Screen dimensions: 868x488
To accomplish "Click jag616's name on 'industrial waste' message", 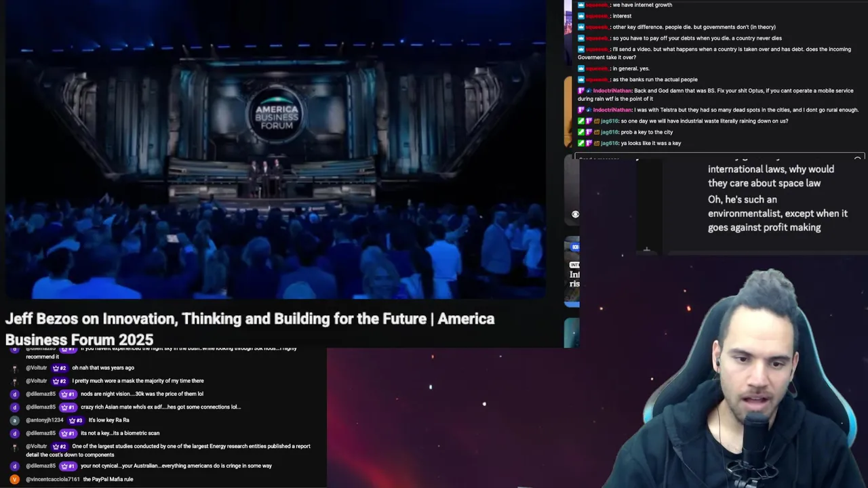I will 609,121.
